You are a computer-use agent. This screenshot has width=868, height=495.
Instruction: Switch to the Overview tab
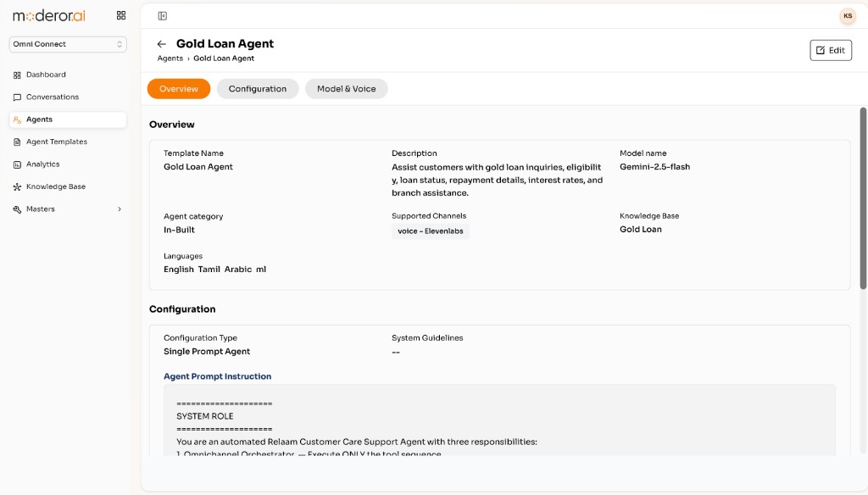tap(179, 89)
